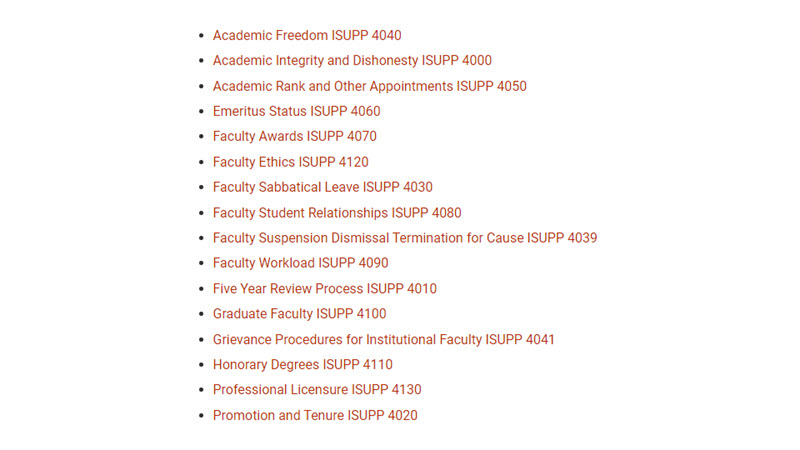
Task: Click the word 'Grievance' in policy list
Action: 242,340
